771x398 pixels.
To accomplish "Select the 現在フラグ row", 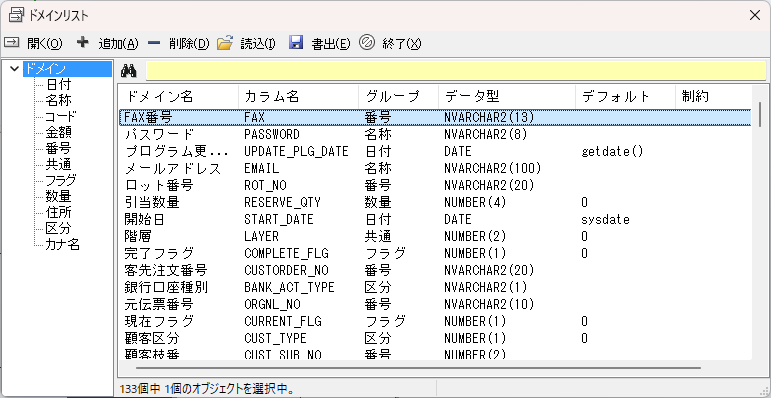I will tap(435, 321).
